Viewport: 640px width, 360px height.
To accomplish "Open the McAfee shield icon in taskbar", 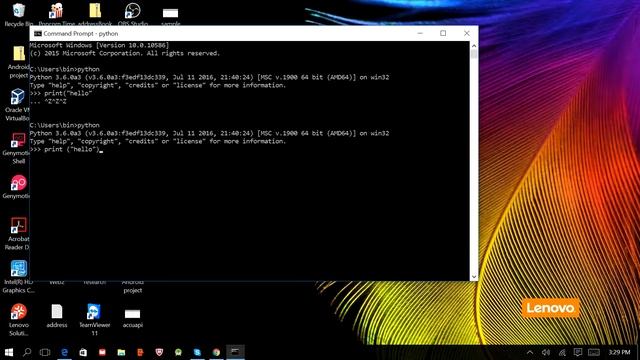I will (159, 352).
